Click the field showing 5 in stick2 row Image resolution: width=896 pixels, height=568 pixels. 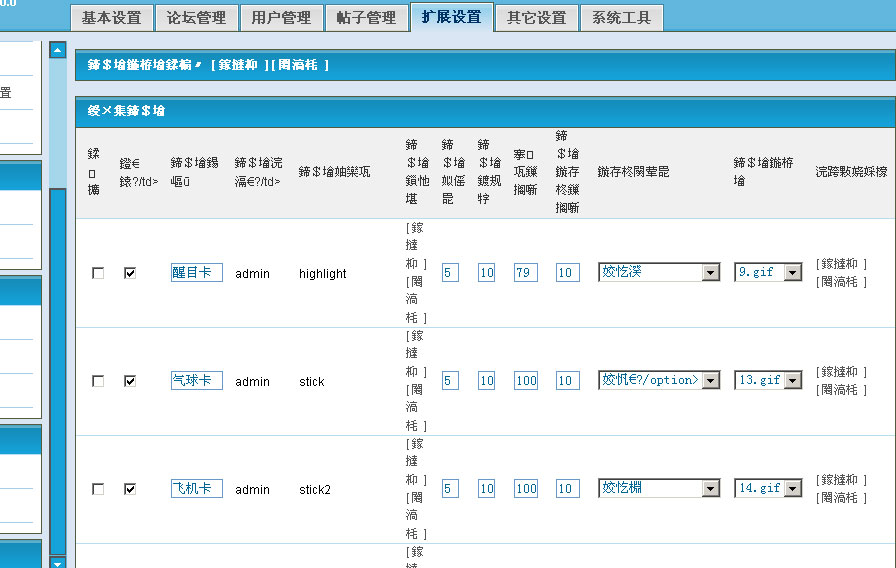click(450, 489)
